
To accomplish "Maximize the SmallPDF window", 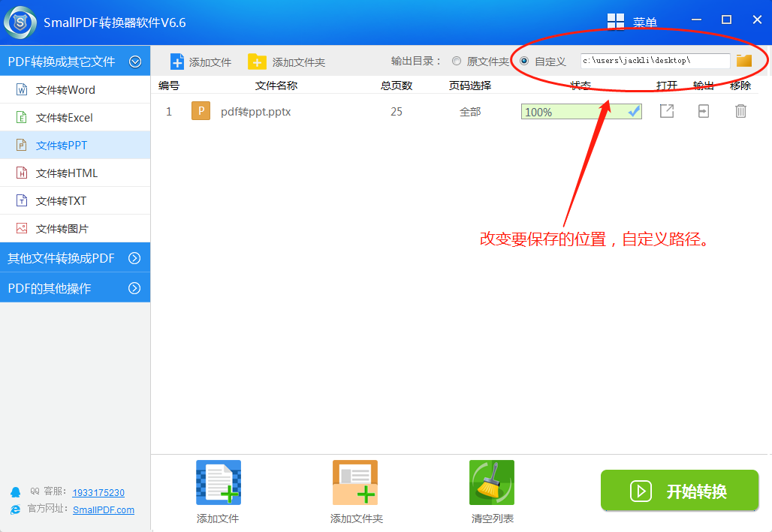I will 726,20.
